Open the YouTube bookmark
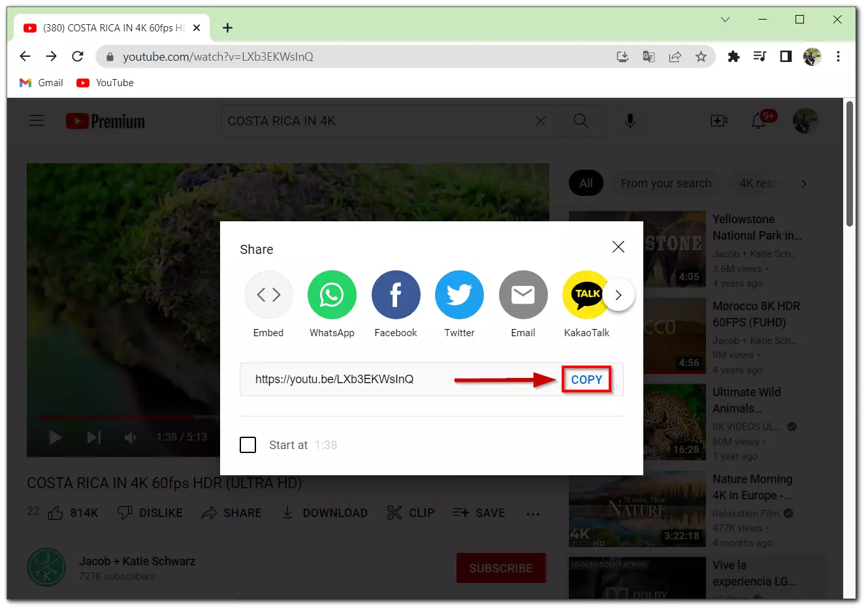 click(x=105, y=83)
